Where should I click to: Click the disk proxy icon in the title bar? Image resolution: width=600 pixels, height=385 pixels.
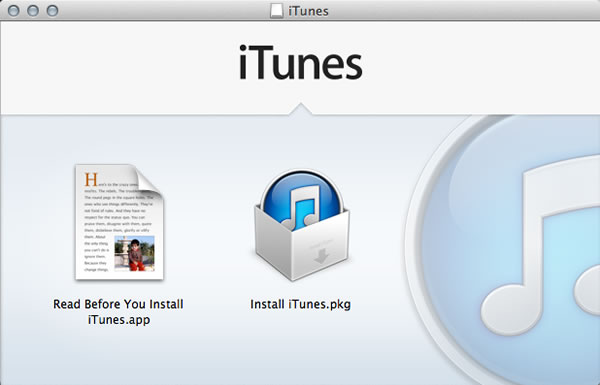276,11
